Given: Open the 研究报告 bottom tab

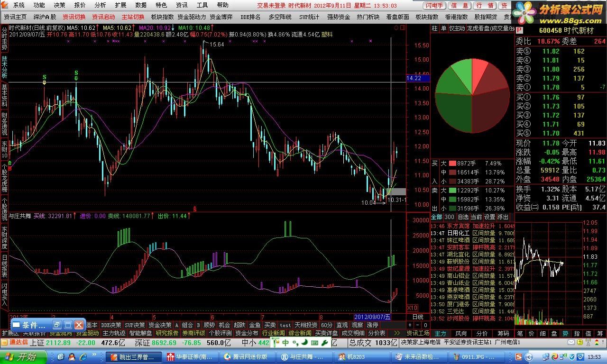Looking at the screenshot, I should coord(167,333).
